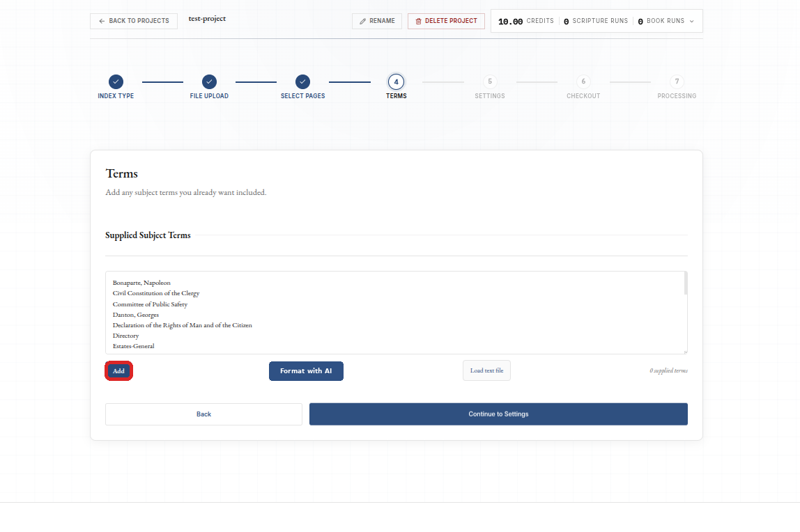This screenshot has height=532, width=800.
Task: Load a text file of terms
Action: click(x=486, y=370)
